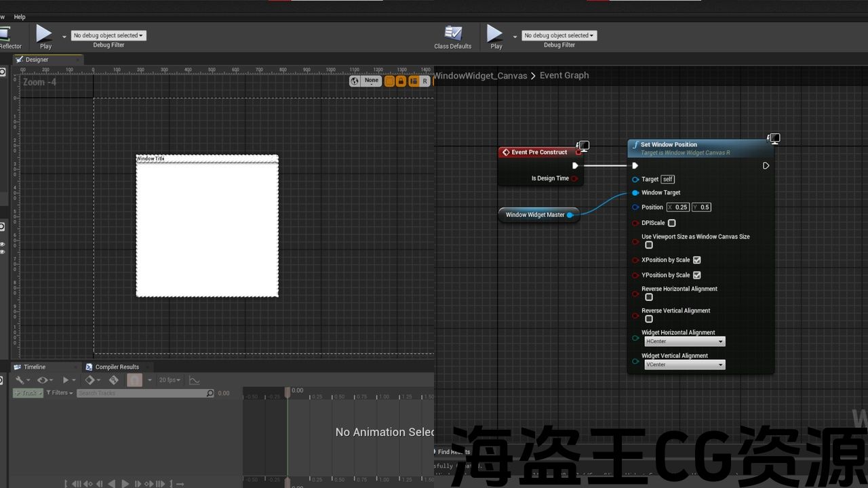
Task: Click the Widget Reflector icon
Action: (5, 34)
